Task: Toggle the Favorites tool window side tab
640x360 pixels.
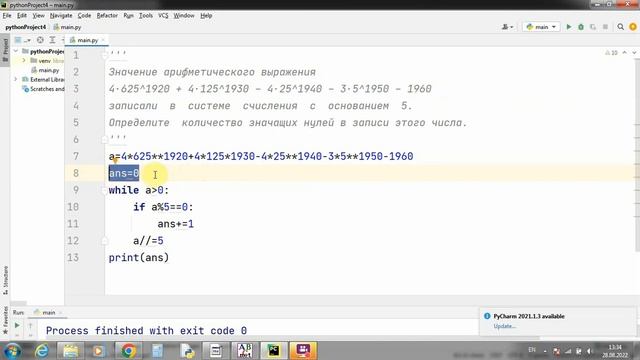Action: click(5, 321)
